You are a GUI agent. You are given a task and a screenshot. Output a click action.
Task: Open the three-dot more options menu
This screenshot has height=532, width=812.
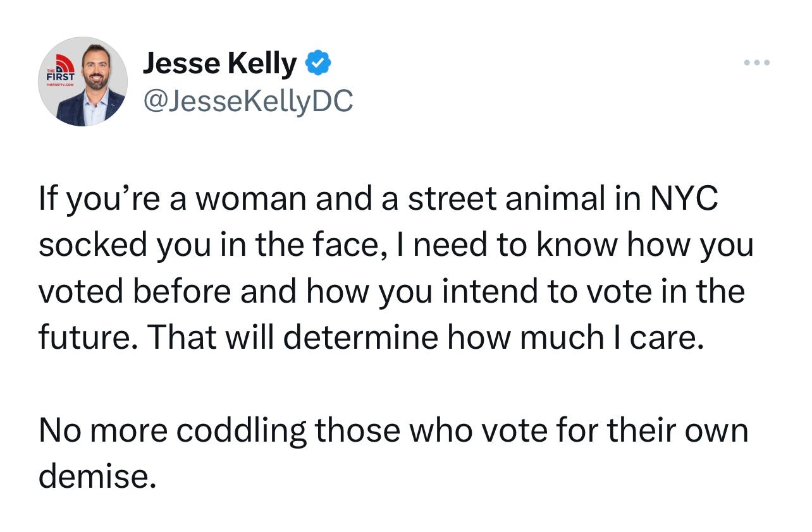pyautogui.click(x=757, y=63)
